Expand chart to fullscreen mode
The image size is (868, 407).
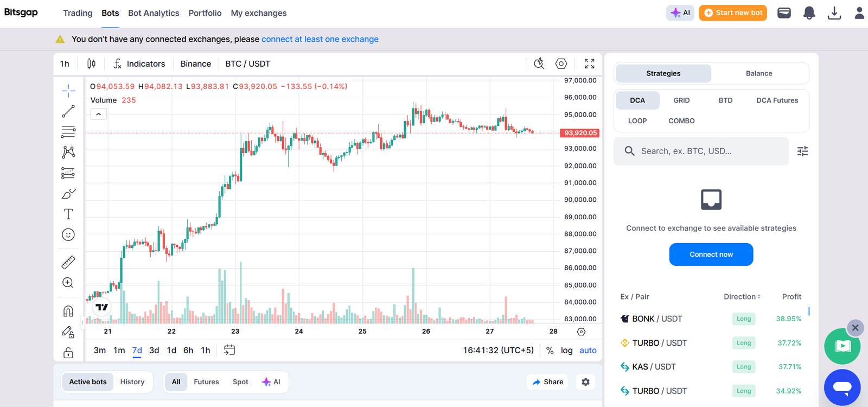[590, 63]
